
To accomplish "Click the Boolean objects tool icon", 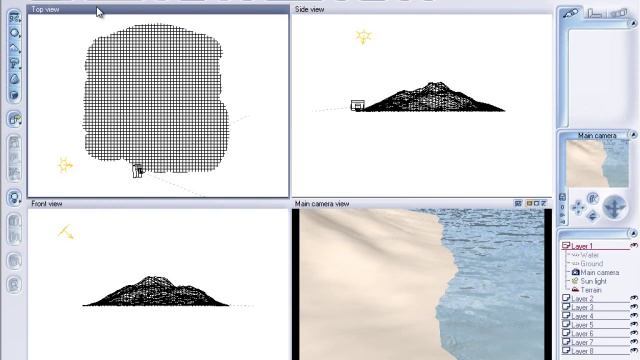I will coord(15,119).
